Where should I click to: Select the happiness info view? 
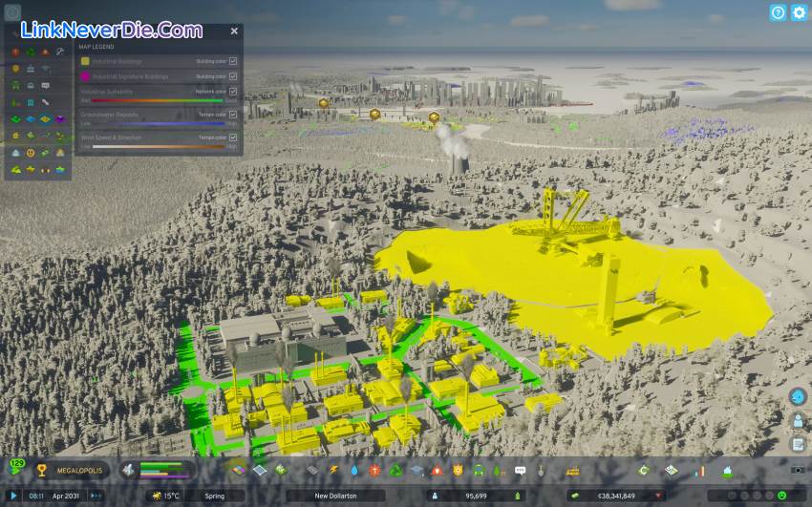coord(31,153)
